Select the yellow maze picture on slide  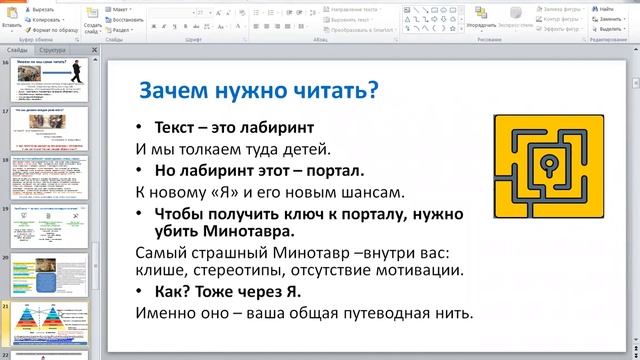(x=549, y=166)
